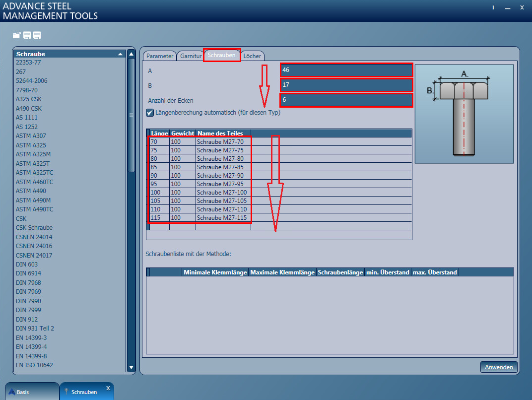Screen dimensions: 532x400
Task: Select 7798-70 in the Schraube list
Action: point(27,90)
